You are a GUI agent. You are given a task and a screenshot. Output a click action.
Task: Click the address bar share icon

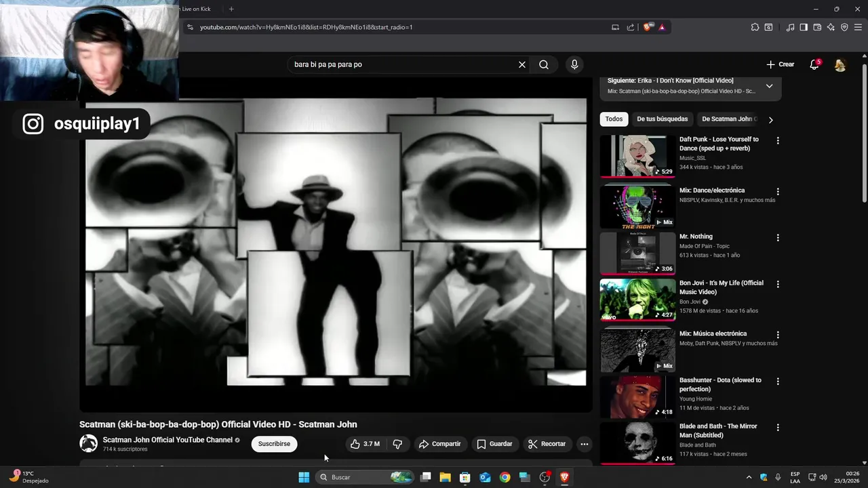[631, 27]
